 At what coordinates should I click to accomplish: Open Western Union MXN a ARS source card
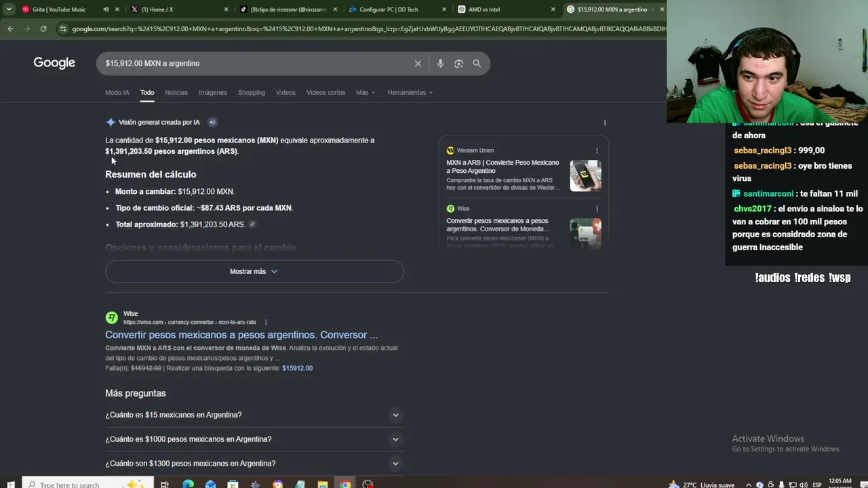(503, 167)
